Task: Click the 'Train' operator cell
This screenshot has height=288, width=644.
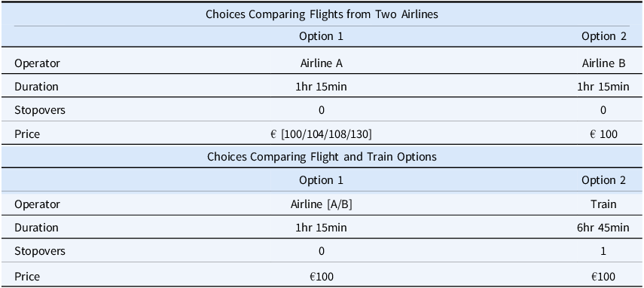Action: [x=603, y=204]
